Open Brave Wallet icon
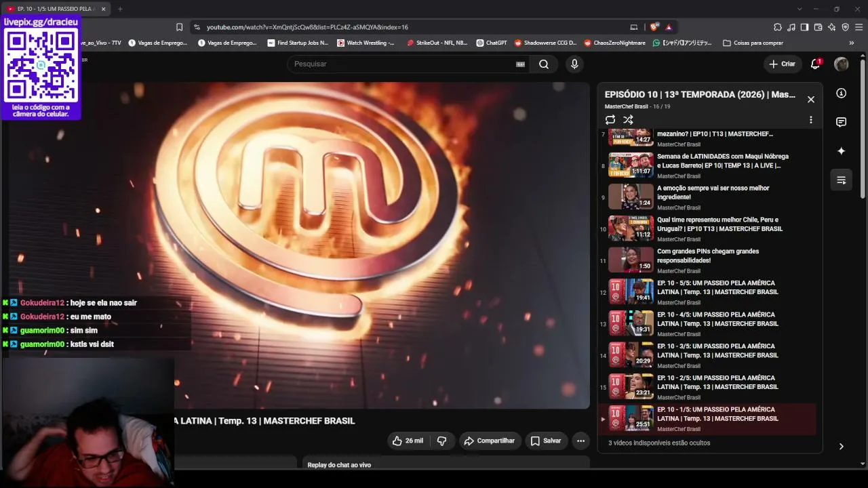The image size is (868, 488). 818,27
